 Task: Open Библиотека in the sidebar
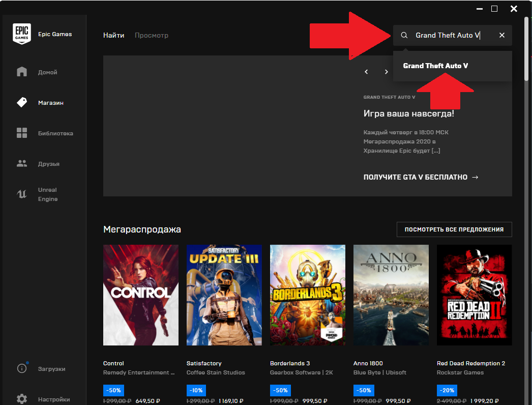55,133
